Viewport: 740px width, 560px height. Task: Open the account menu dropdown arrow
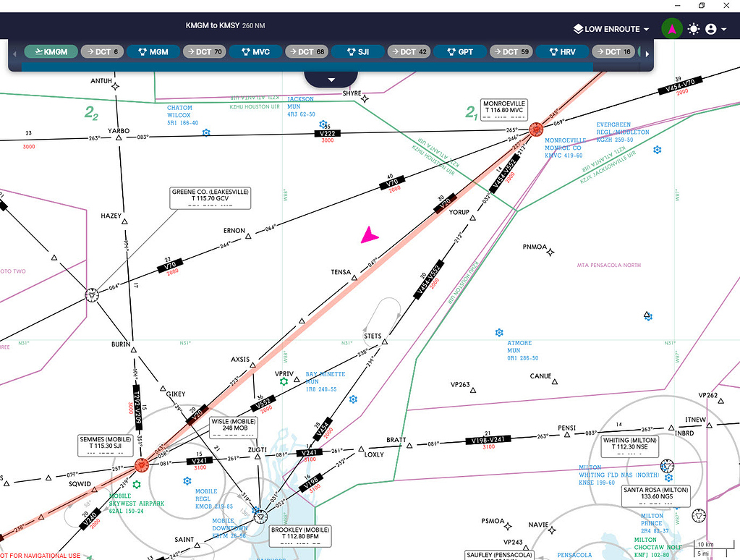click(x=726, y=29)
